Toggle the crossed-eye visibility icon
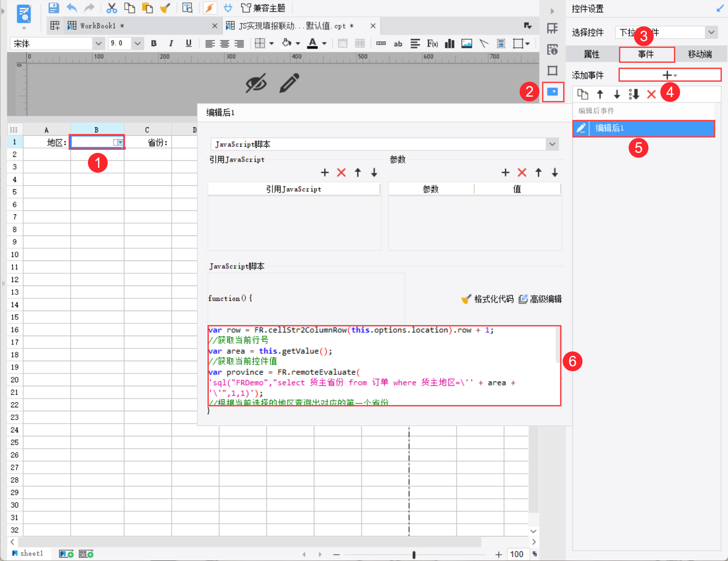The height and width of the screenshot is (561, 728). point(256,83)
